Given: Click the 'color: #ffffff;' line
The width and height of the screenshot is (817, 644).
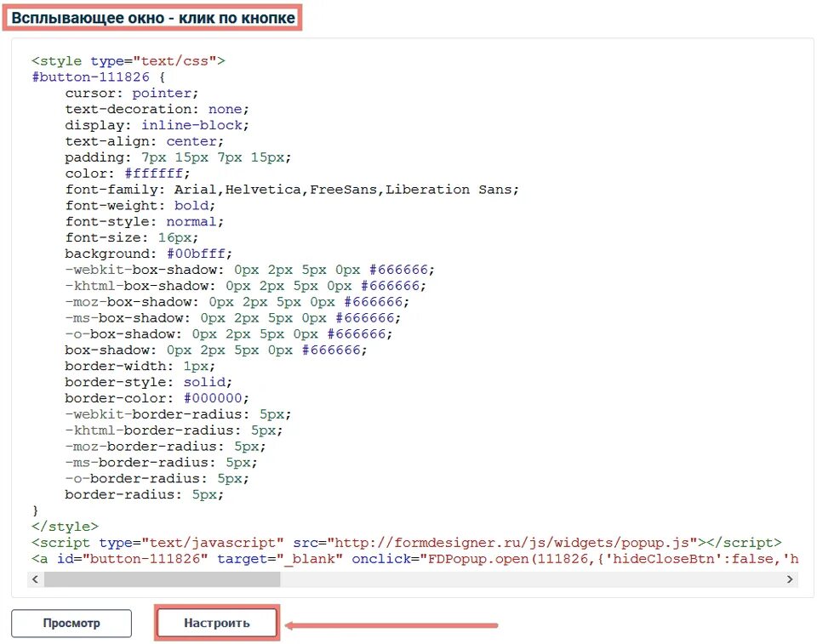Looking at the screenshot, I should tap(127, 174).
